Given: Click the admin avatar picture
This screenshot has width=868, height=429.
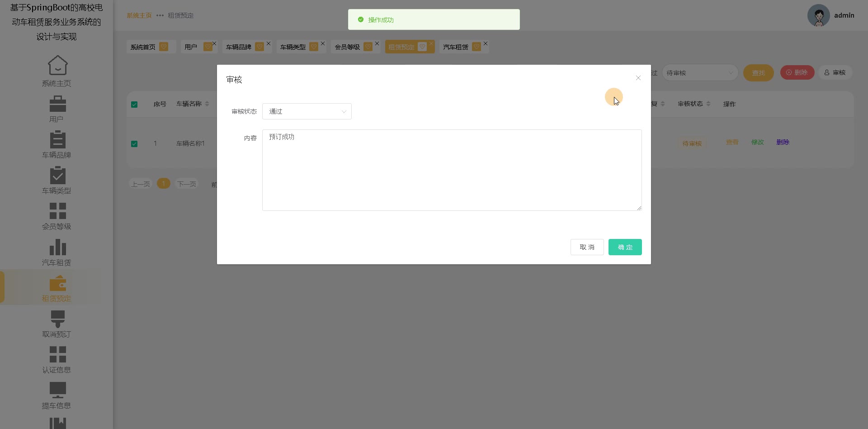Looking at the screenshot, I should (x=819, y=15).
